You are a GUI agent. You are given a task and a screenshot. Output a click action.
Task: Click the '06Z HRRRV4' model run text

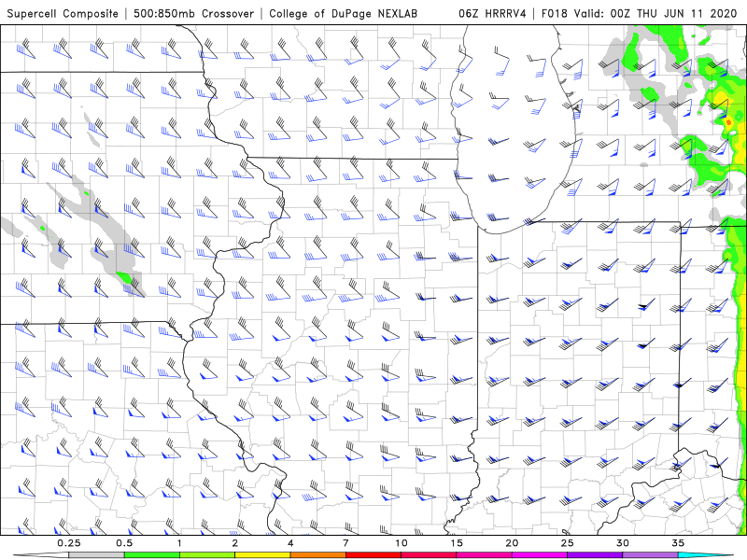[492, 13]
